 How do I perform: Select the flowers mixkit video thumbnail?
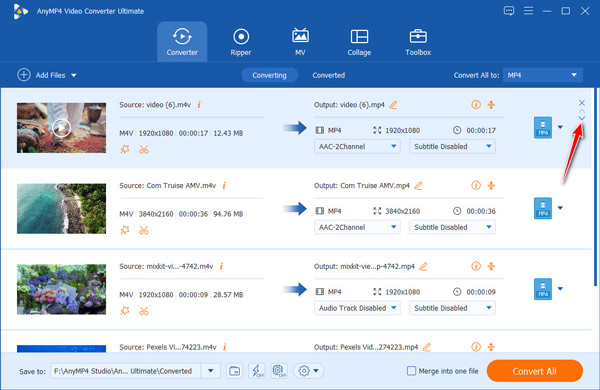click(61, 289)
